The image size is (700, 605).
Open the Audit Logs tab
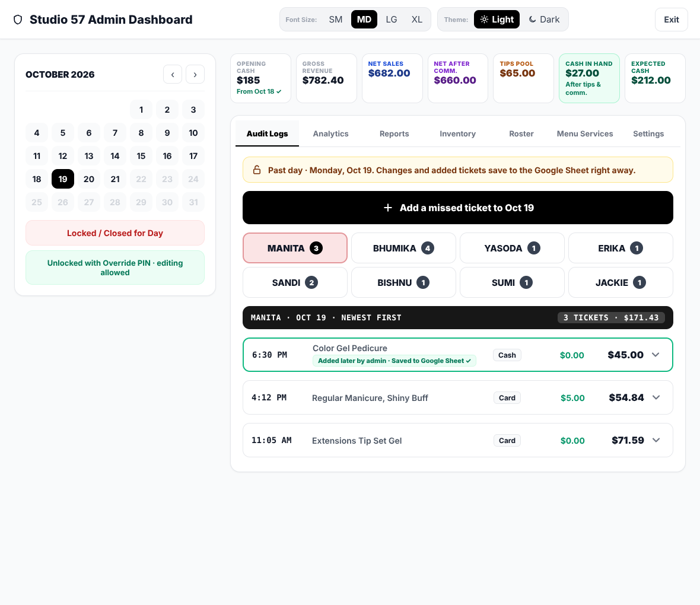[x=268, y=133]
